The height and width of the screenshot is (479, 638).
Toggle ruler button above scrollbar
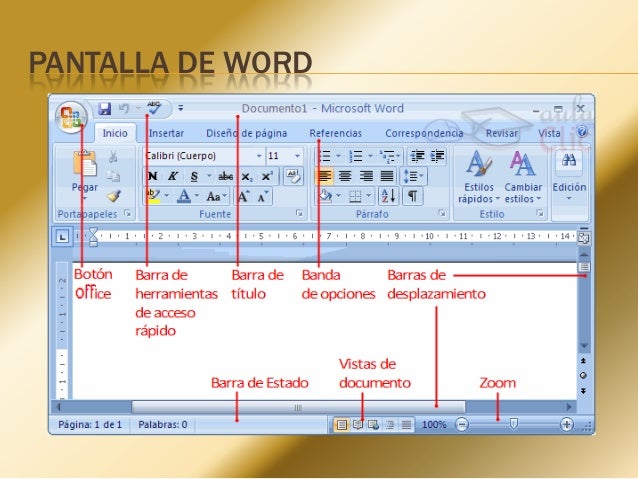[x=583, y=238]
